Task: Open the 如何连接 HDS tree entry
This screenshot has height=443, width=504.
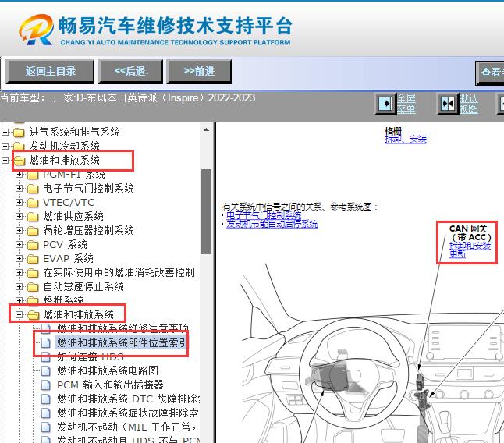Action: click(91, 356)
